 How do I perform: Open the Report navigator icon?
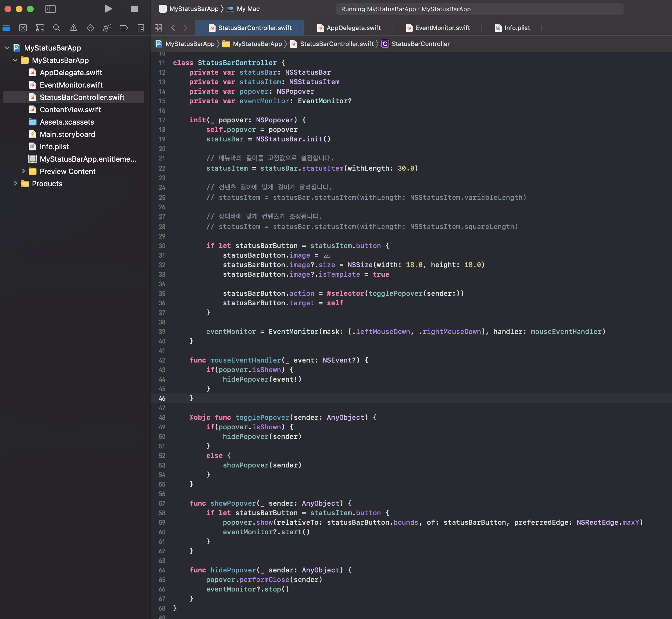[x=141, y=28]
